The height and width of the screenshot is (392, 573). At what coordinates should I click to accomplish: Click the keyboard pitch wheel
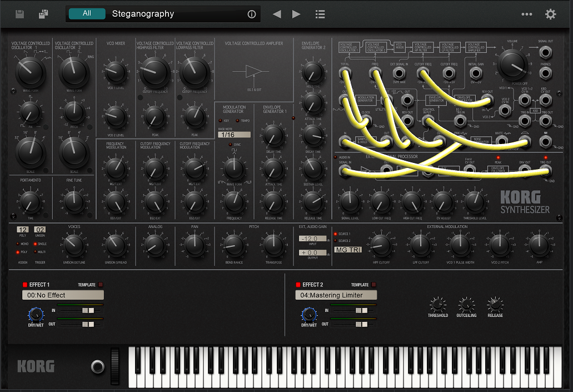115,366
